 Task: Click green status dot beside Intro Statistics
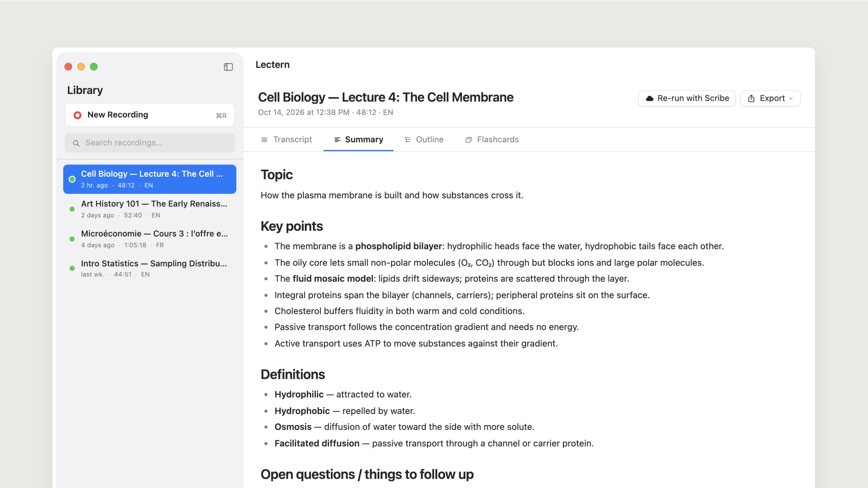point(72,269)
